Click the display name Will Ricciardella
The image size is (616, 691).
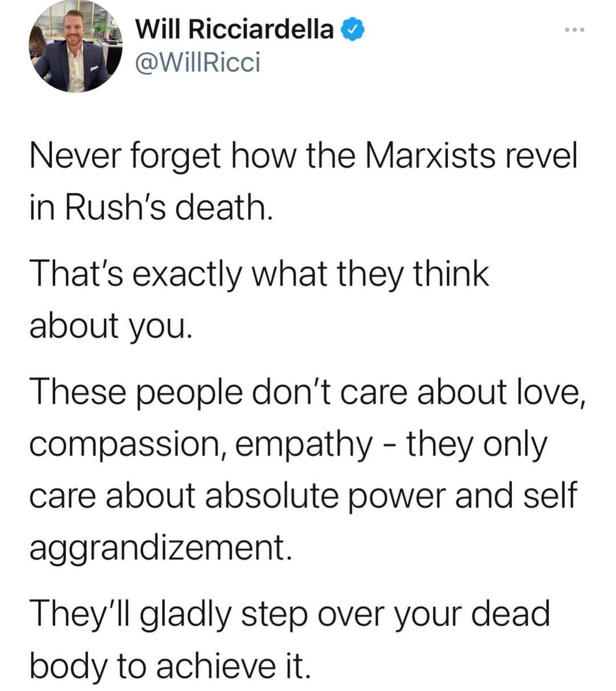tap(234, 29)
